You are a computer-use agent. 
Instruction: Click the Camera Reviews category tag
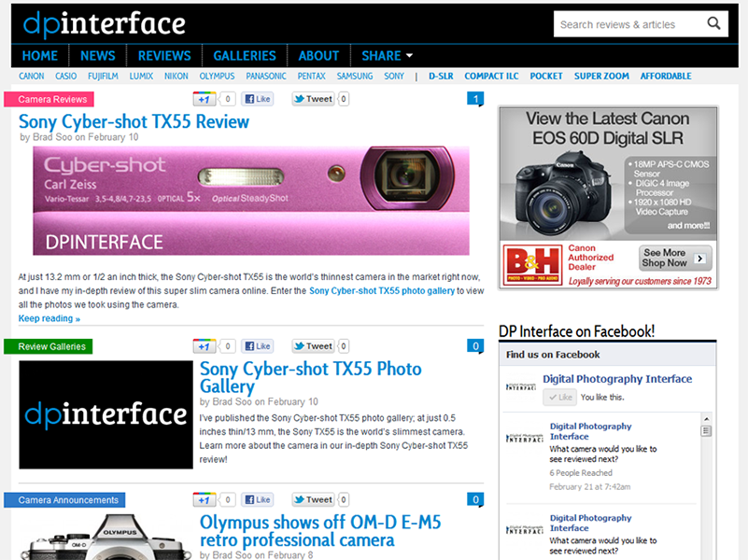(49, 99)
